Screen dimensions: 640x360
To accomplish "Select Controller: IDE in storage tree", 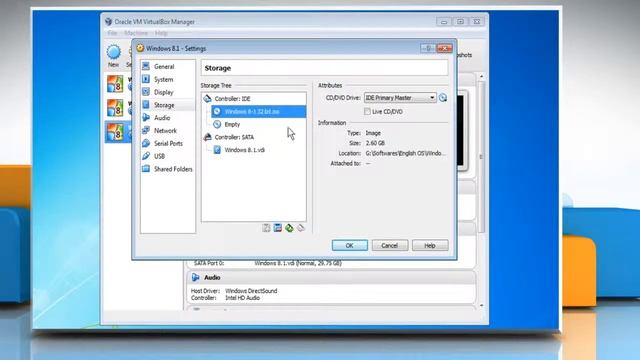I will [x=232, y=99].
